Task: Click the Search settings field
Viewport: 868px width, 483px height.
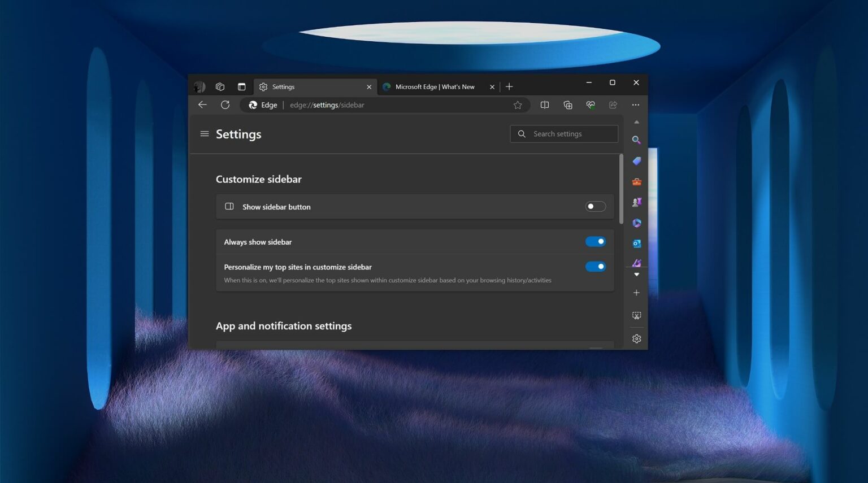Action: [x=564, y=133]
